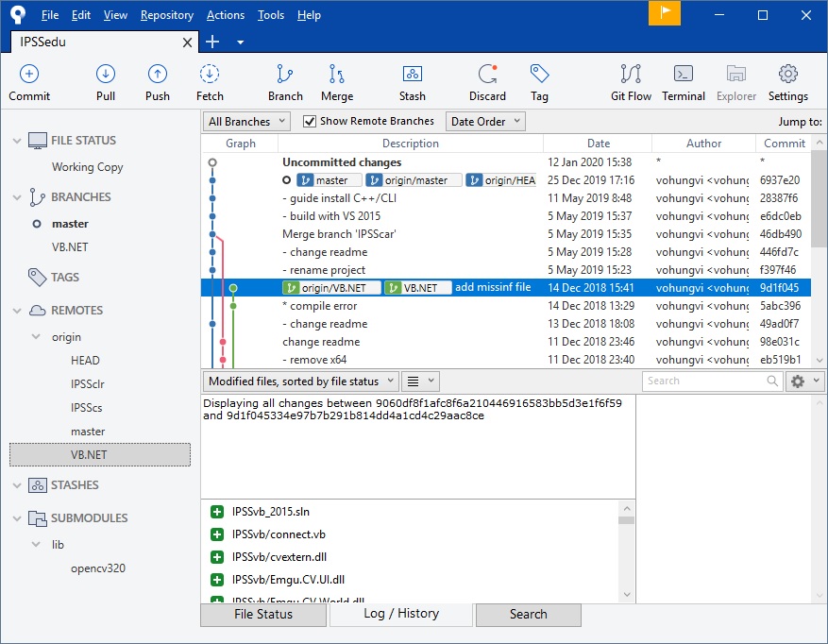Click the origin/master branch label
This screenshot has width=828, height=644.
coord(414,180)
